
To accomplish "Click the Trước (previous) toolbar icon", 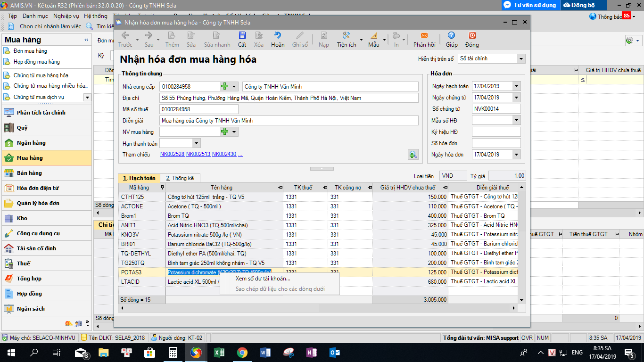I will tap(125, 35).
